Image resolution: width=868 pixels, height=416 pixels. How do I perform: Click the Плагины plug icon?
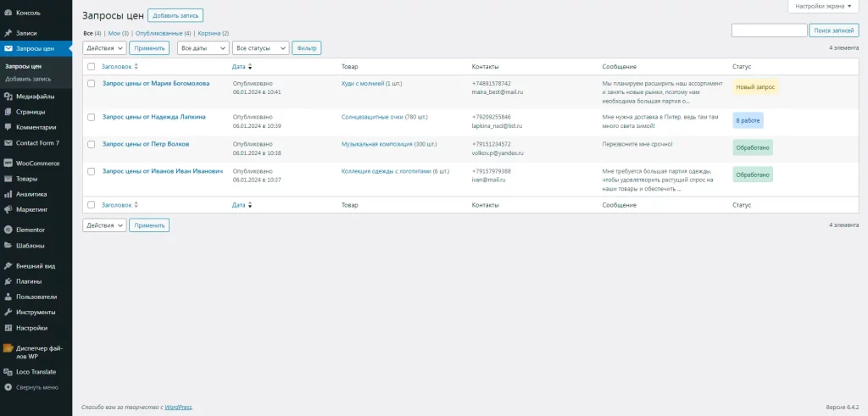[8, 281]
